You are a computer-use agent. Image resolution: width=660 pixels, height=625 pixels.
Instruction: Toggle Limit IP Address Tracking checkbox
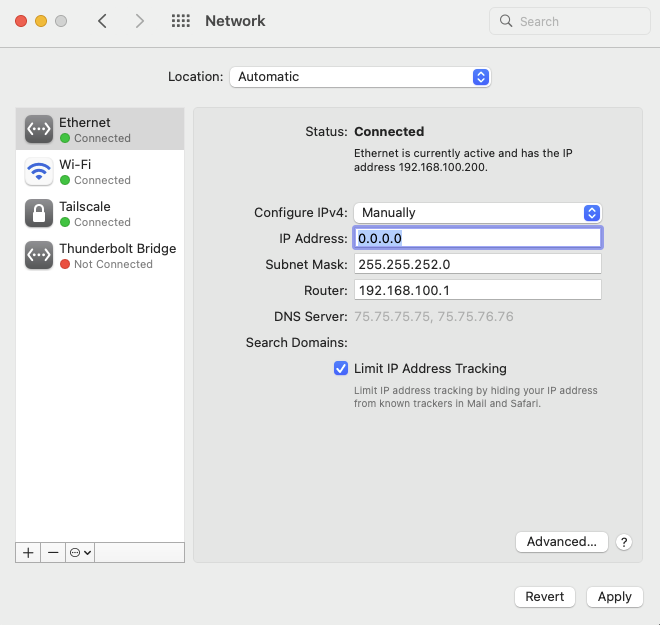pyautogui.click(x=341, y=368)
